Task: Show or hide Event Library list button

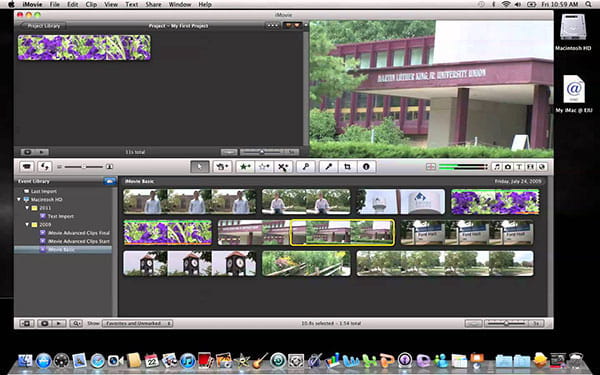Action: click(x=27, y=323)
